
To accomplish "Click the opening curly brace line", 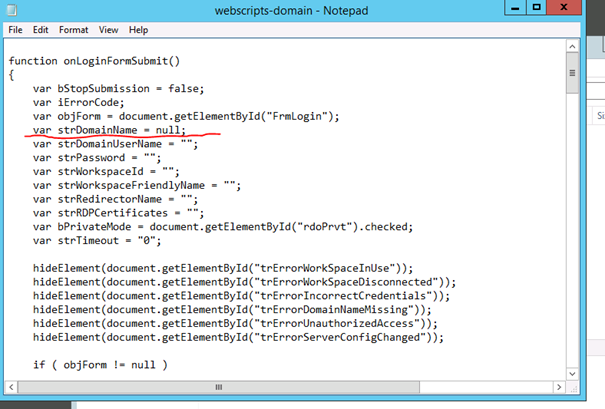I will 11,75.
